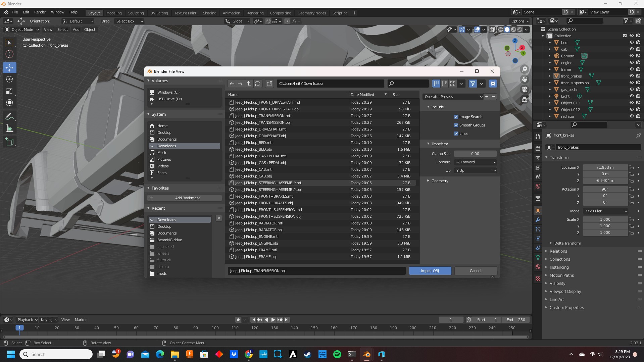Open the Object Mode dropdown
Screen dimensions: 644x362
[x=22, y=30]
